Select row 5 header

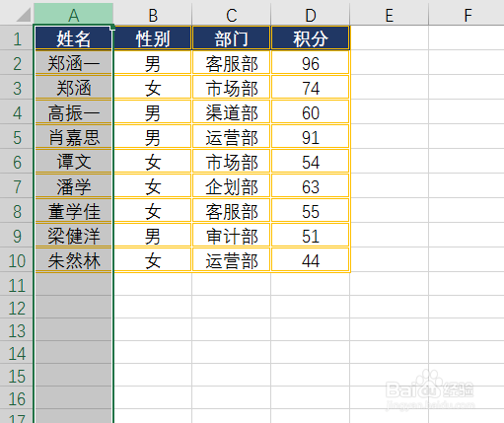[17, 137]
